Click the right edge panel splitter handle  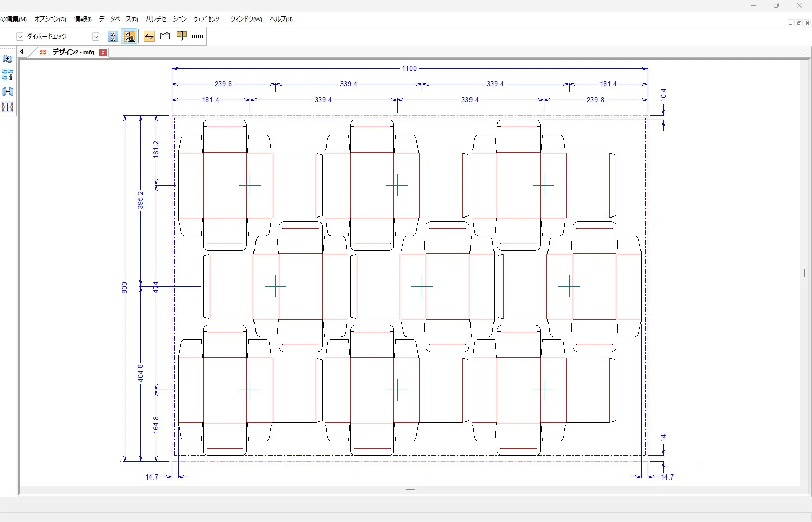(x=804, y=273)
